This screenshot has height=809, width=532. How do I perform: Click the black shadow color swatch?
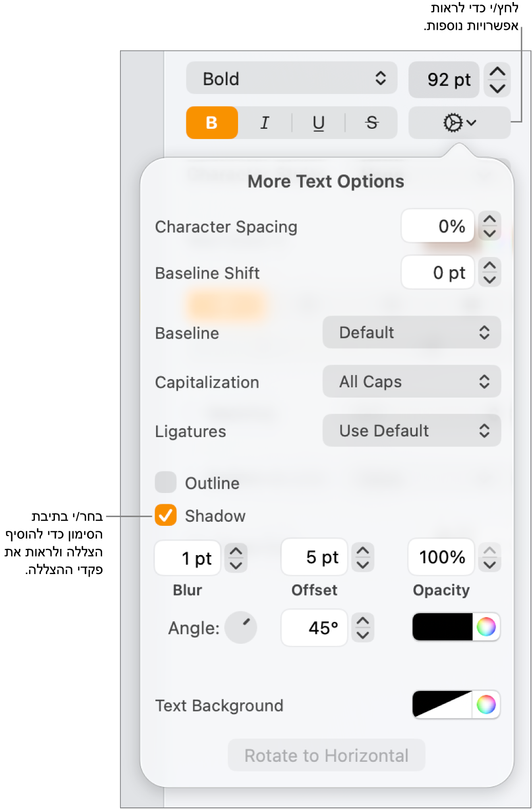coord(442,626)
